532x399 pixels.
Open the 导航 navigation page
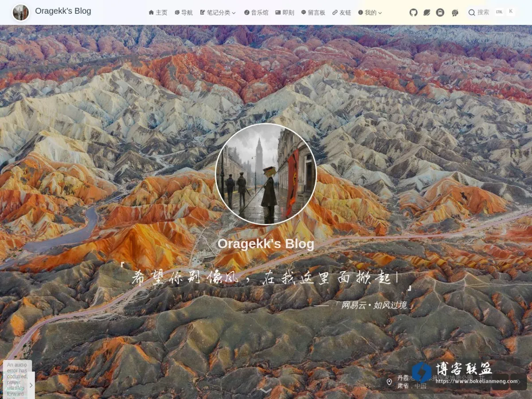184,12
